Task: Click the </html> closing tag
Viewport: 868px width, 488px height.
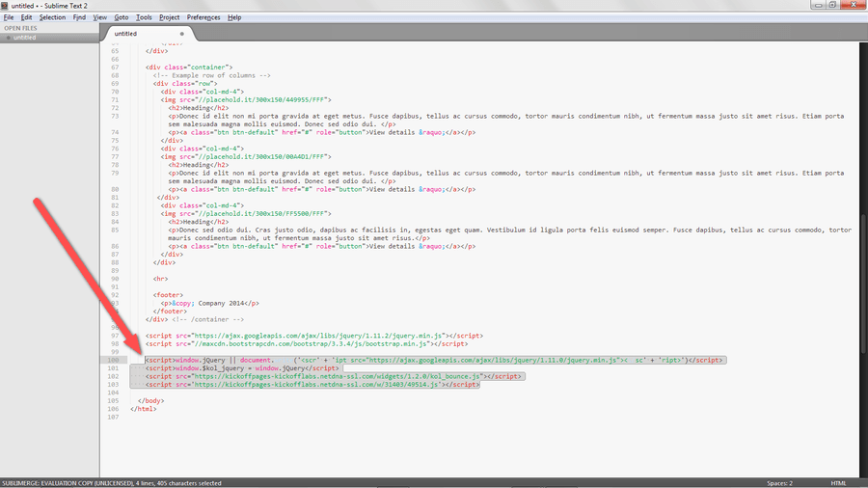Action: pyautogui.click(x=144, y=409)
